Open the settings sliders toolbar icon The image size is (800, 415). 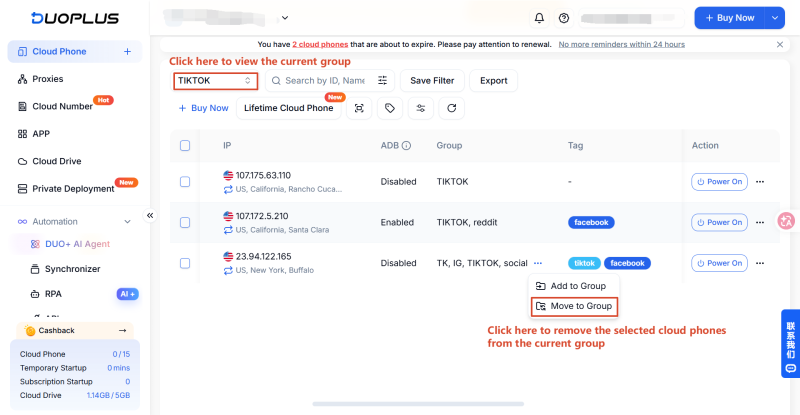(x=420, y=108)
